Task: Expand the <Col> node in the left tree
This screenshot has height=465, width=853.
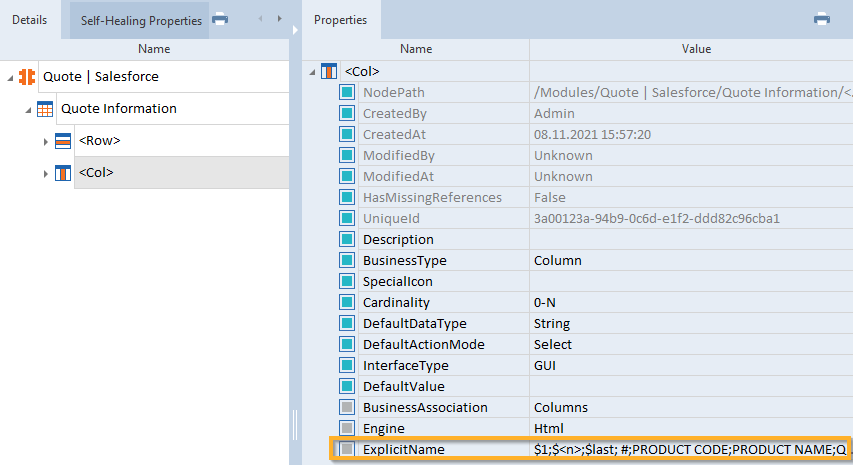Action: [46, 174]
